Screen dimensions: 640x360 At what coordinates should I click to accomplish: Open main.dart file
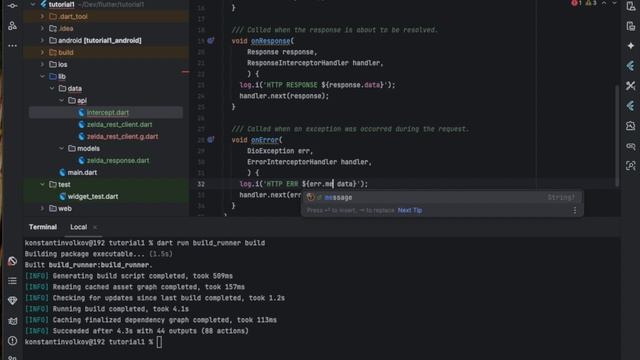82,173
